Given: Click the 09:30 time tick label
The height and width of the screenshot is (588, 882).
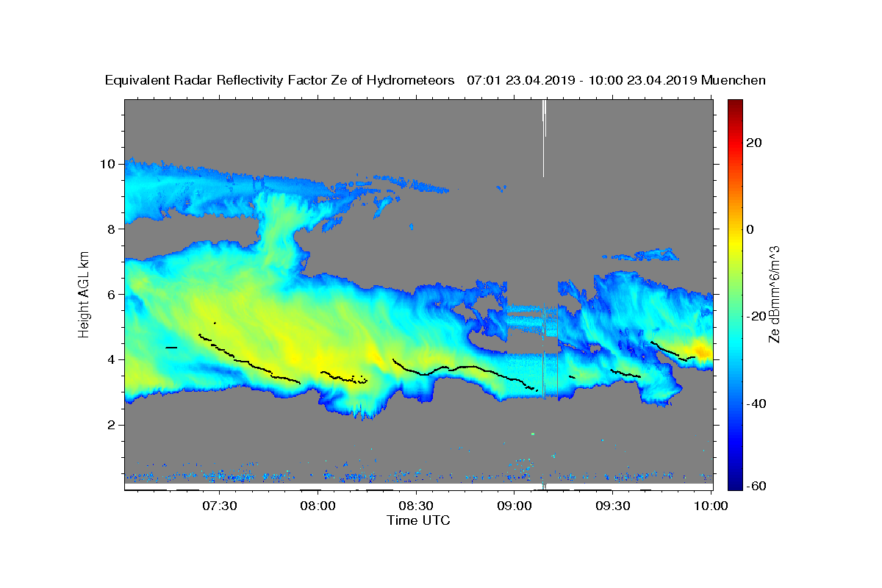Looking at the screenshot, I should click(x=613, y=506).
